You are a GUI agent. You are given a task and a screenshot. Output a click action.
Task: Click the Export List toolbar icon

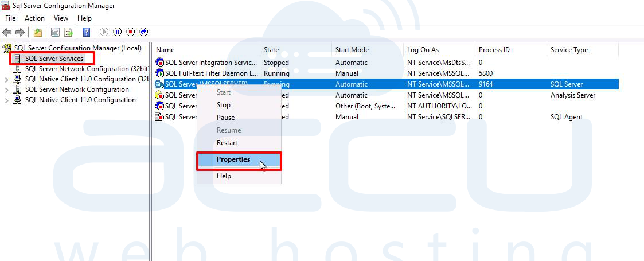(69, 32)
